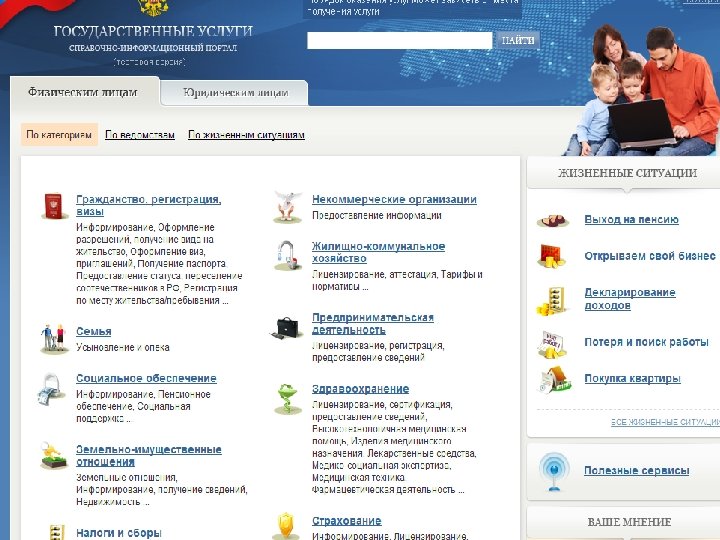Open Покупка квартиры link
The height and width of the screenshot is (540, 720).
pyautogui.click(x=632, y=379)
